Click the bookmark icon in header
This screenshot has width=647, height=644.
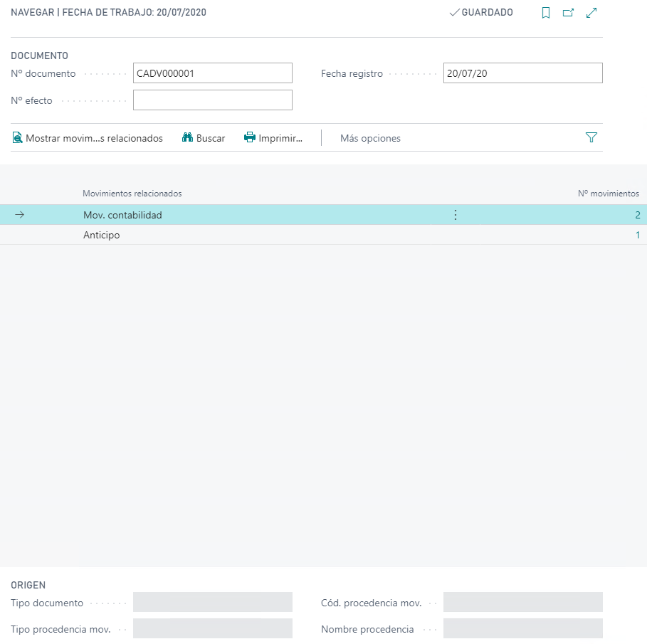tap(546, 13)
